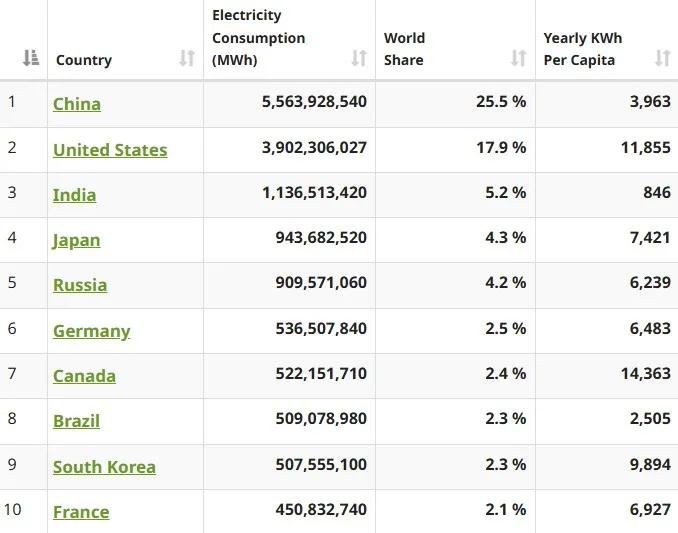This screenshot has width=678, height=533.
Task: Select France's consumption value 450,832,740
Action: pyautogui.click(x=321, y=509)
